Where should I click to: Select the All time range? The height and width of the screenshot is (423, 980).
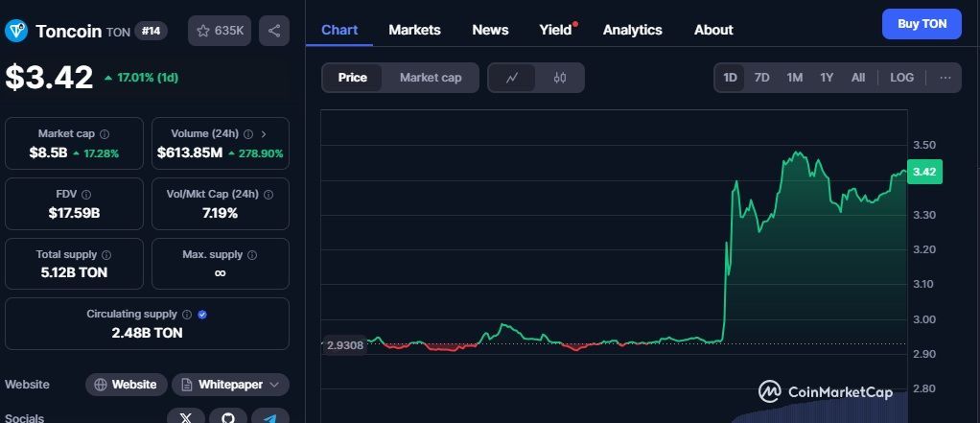click(858, 78)
